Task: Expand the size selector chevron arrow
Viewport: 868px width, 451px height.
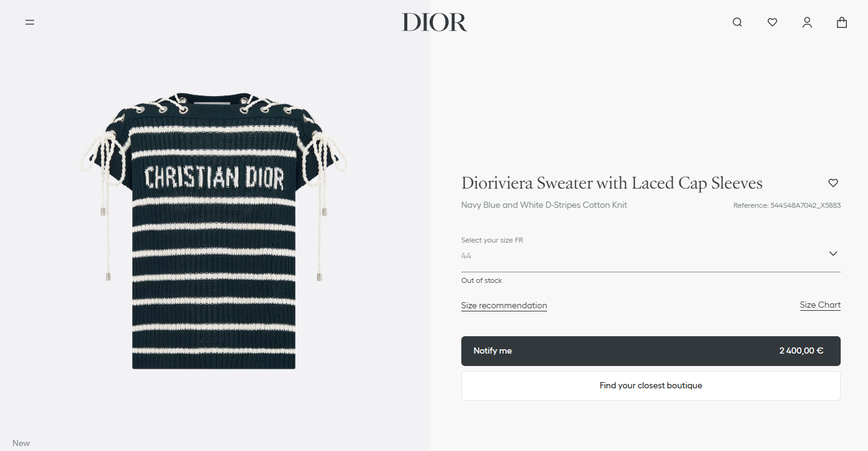Action: pyautogui.click(x=833, y=254)
